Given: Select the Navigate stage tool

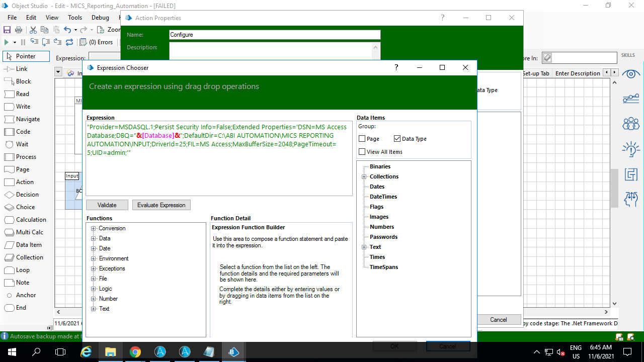Looking at the screenshot, I should 22,119.
